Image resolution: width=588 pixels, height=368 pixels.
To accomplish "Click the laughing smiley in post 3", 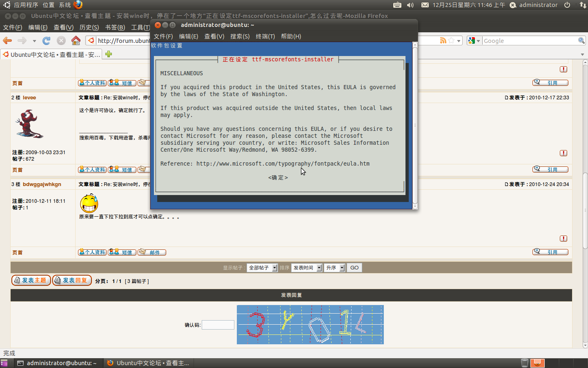I will tap(89, 203).
